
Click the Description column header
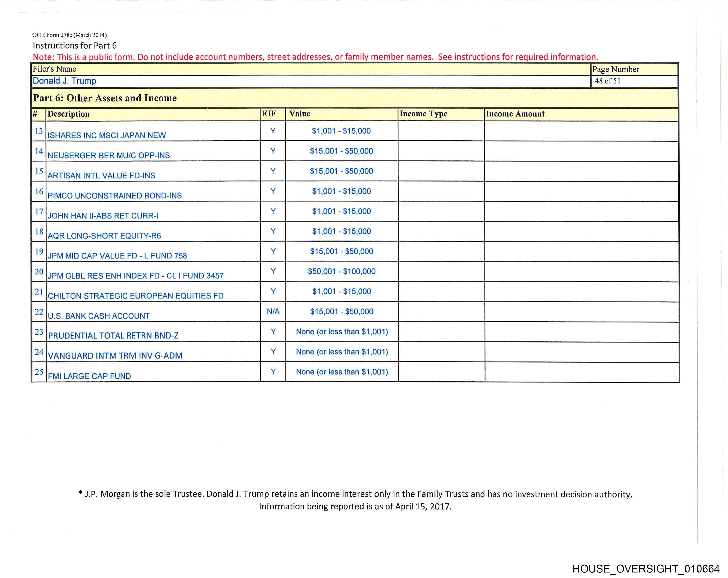coord(69,114)
